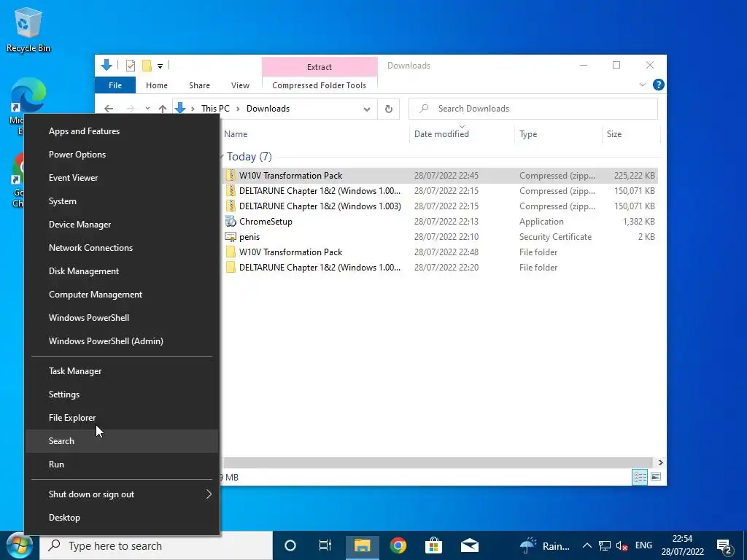
Task: Open Task View on the taskbar
Action: (x=325, y=545)
